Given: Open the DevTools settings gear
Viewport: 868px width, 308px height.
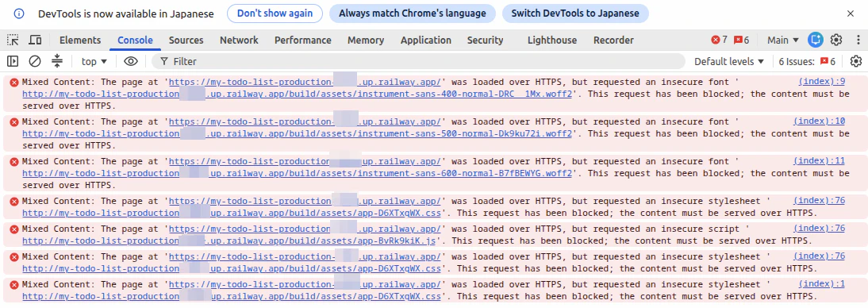Looking at the screenshot, I should tap(836, 40).
